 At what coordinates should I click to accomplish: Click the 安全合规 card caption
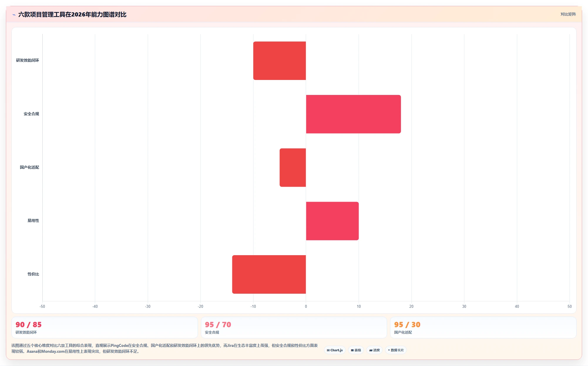click(212, 332)
